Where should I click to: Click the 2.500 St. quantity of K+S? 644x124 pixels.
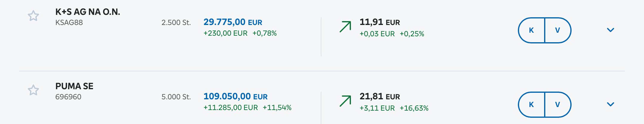pos(176,23)
